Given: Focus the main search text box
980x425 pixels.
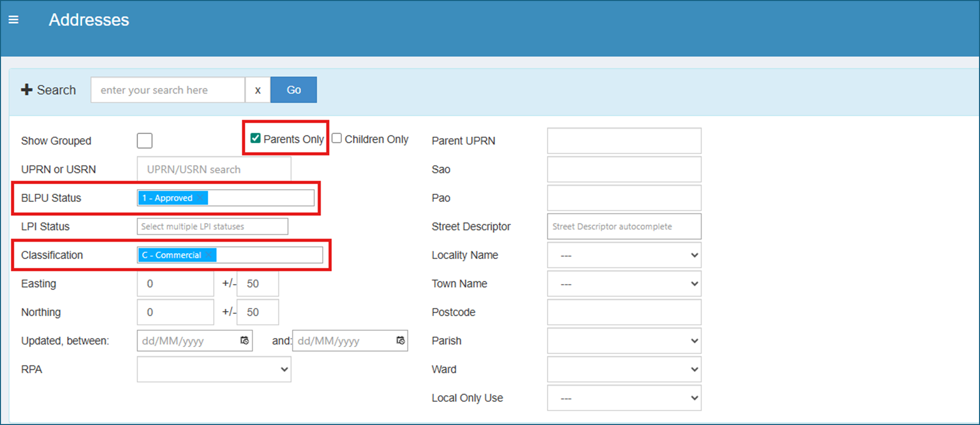Looking at the screenshot, I should (x=168, y=90).
